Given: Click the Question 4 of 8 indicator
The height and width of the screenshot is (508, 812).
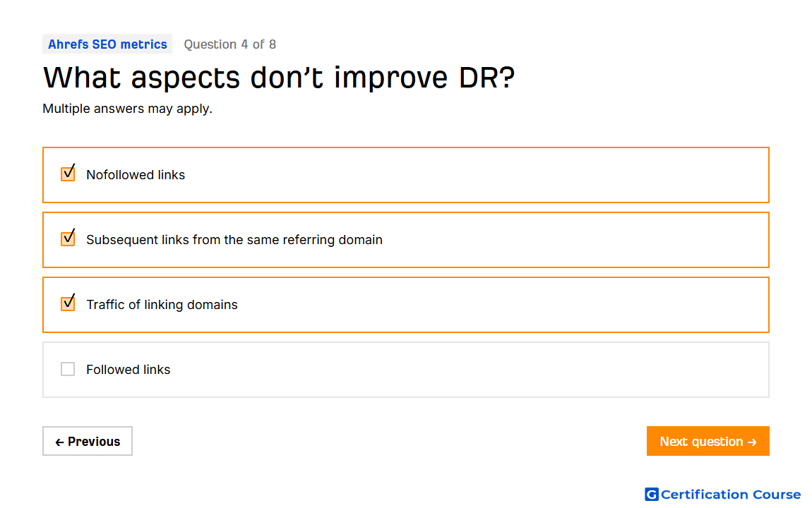Looking at the screenshot, I should click(230, 44).
